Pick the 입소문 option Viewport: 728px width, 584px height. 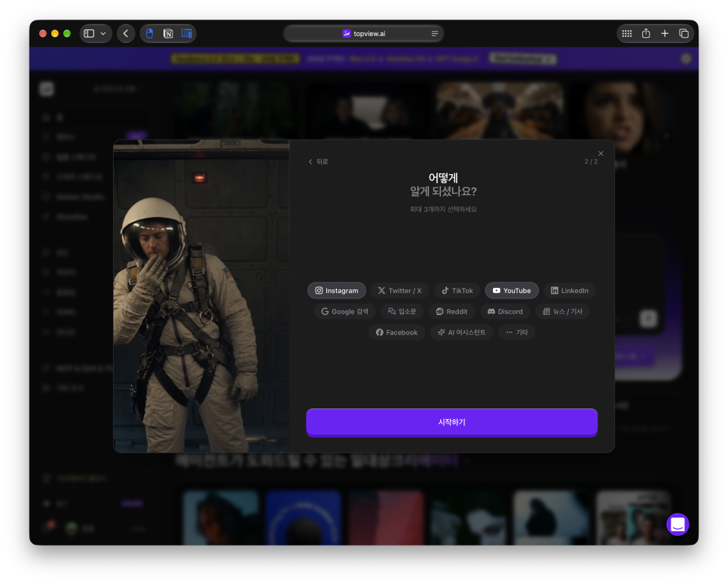402,311
